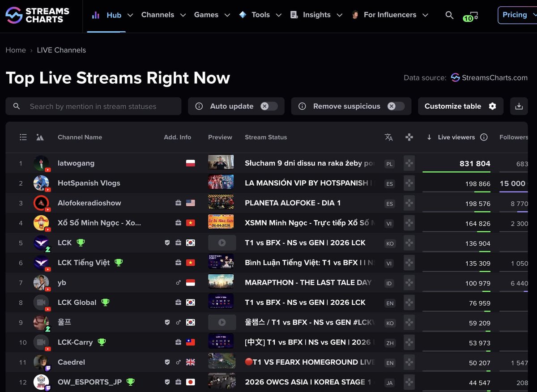Click the Followers column header
This screenshot has width=537, height=392.
[x=514, y=137]
